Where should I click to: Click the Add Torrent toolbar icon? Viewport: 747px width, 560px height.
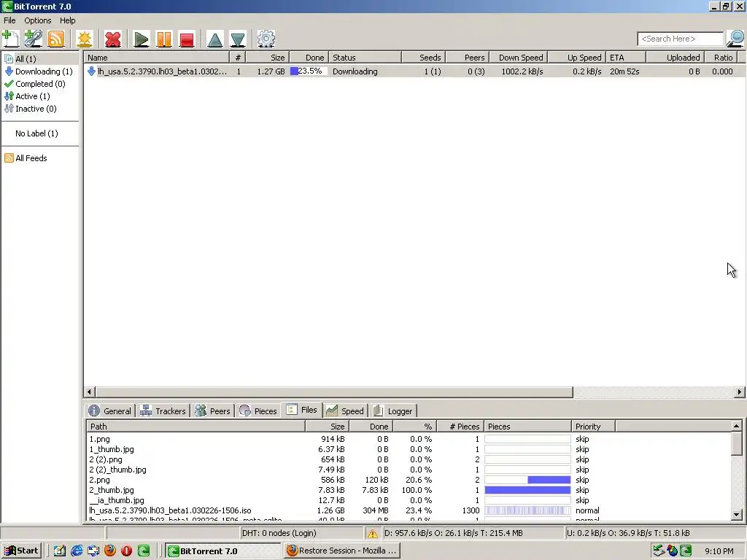pos(11,39)
